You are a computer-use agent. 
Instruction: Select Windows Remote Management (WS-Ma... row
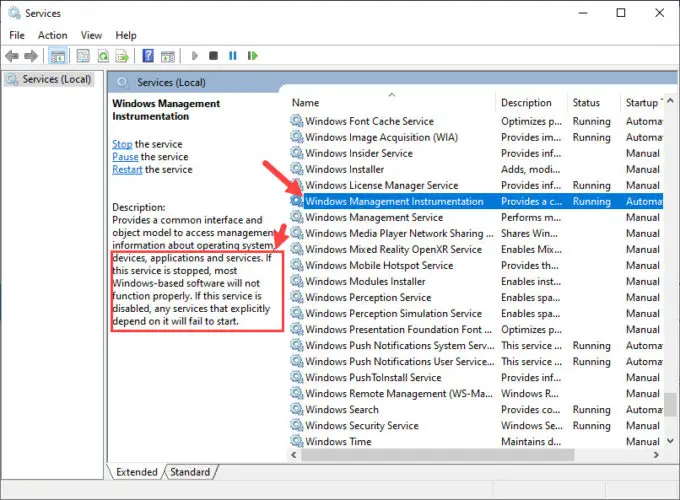476,393
